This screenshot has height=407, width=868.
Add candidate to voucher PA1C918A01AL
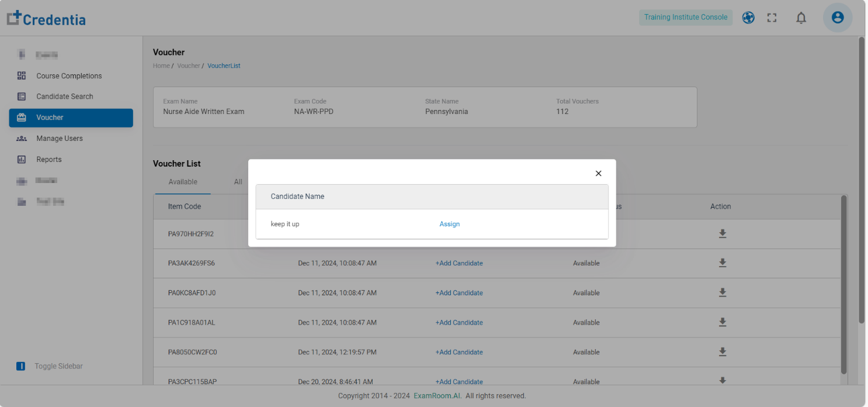tap(459, 323)
